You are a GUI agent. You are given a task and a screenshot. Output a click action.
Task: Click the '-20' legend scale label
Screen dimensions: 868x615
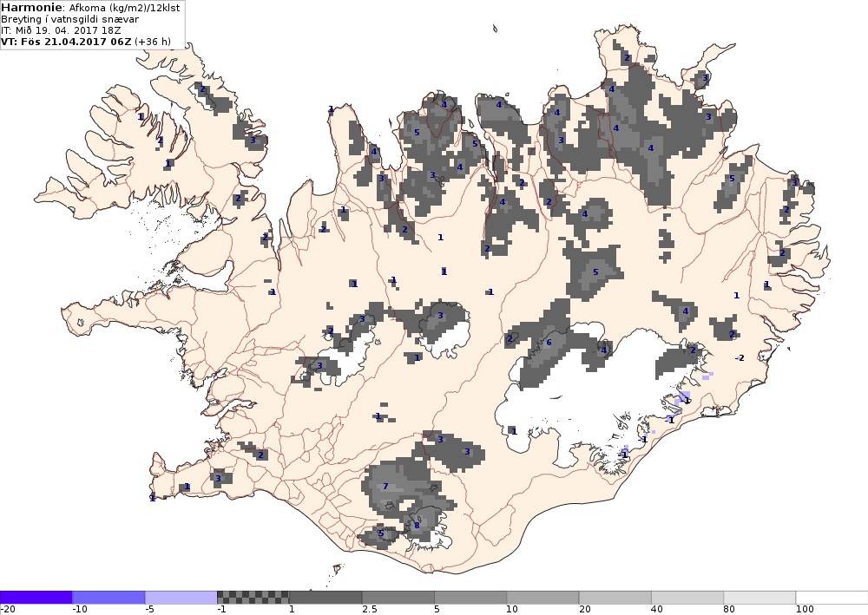coord(8,610)
